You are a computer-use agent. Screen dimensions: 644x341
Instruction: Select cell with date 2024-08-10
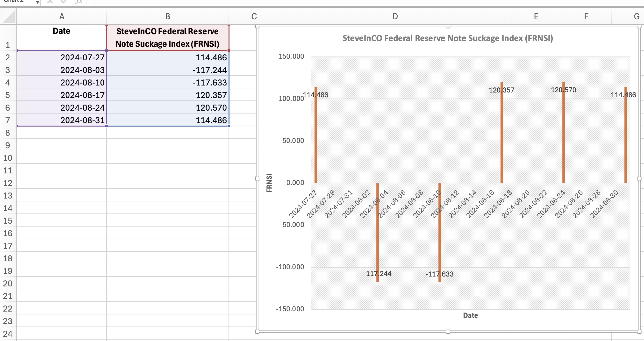point(62,82)
